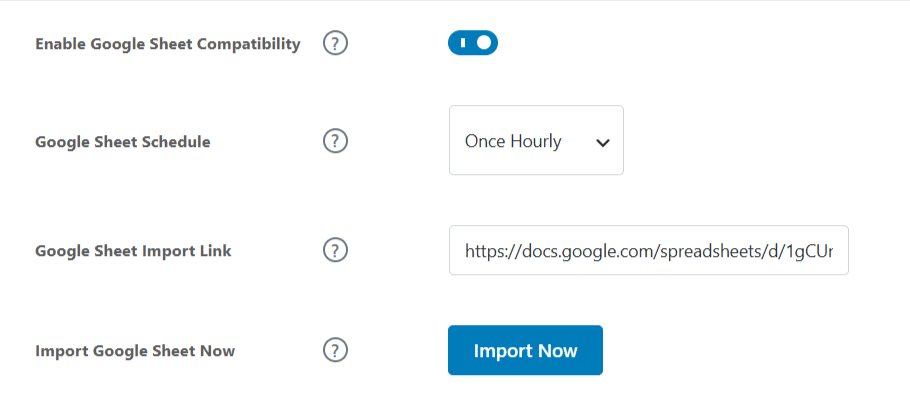Click the white knob of the compatibility switch

click(x=484, y=43)
